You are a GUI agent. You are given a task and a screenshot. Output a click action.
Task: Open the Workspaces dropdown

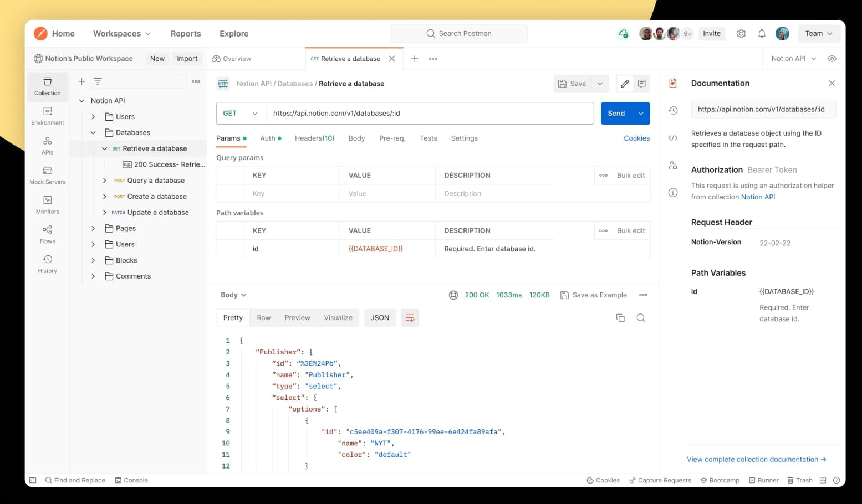tap(122, 33)
